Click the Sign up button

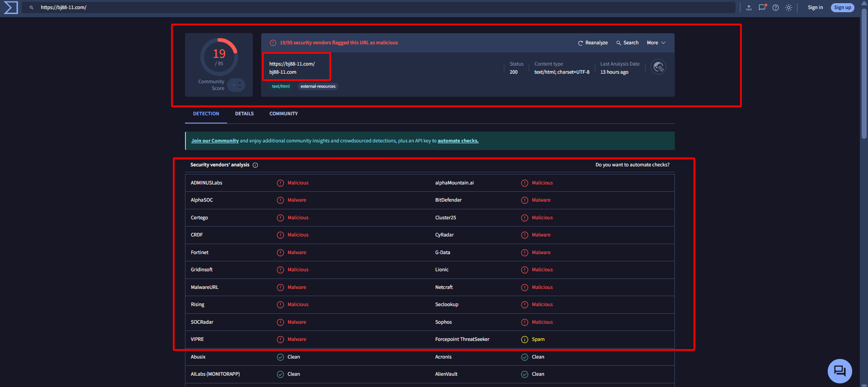pyautogui.click(x=842, y=8)
